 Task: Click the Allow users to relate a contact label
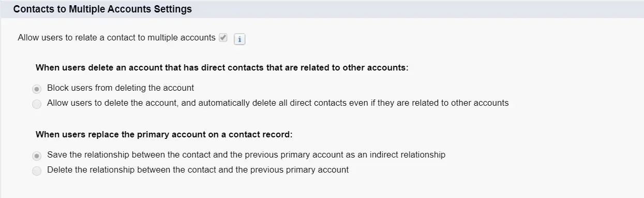116,38
